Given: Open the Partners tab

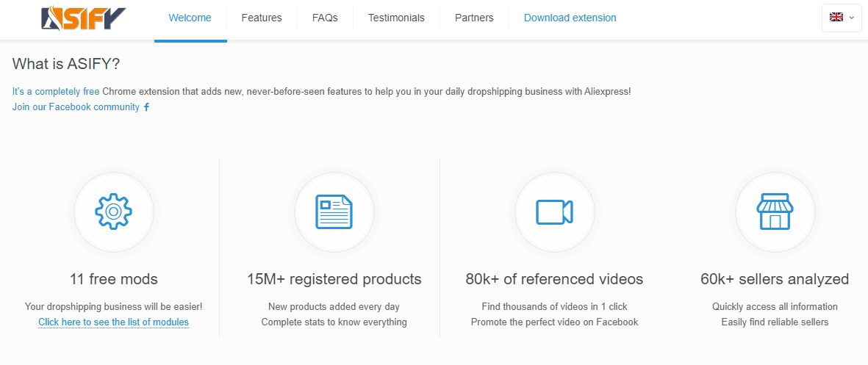Looking at the screenshot, I should pyautogui.click(x=474, y=18).
